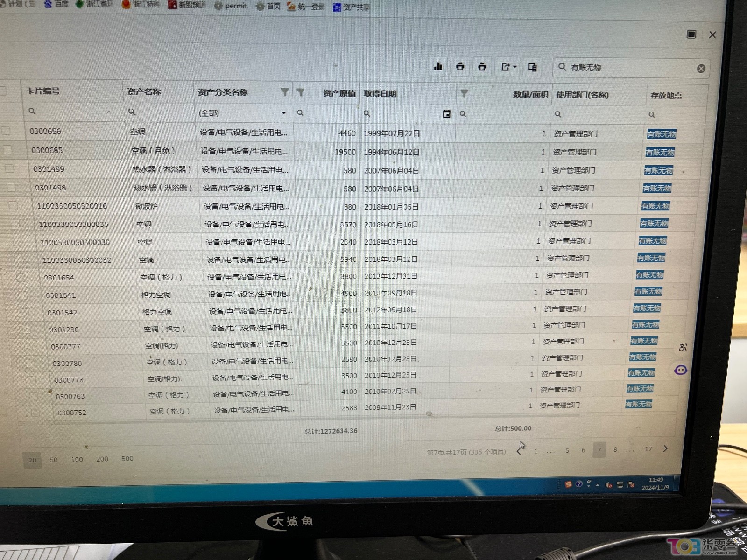Sort by the 使用部门(名称) column header
The image size is (747, 560).
click(582, 95)
